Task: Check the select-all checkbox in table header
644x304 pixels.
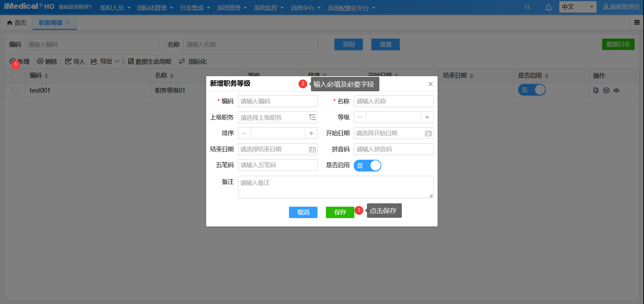Action: tap(15, 76)
